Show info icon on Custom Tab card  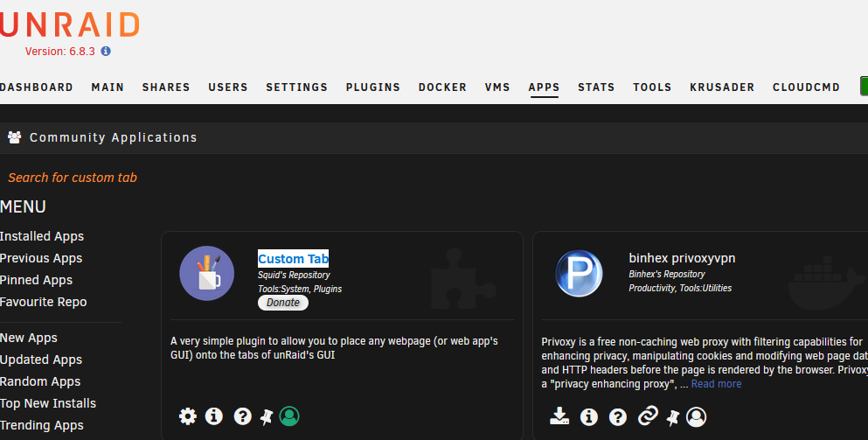[x=213, y=416]
